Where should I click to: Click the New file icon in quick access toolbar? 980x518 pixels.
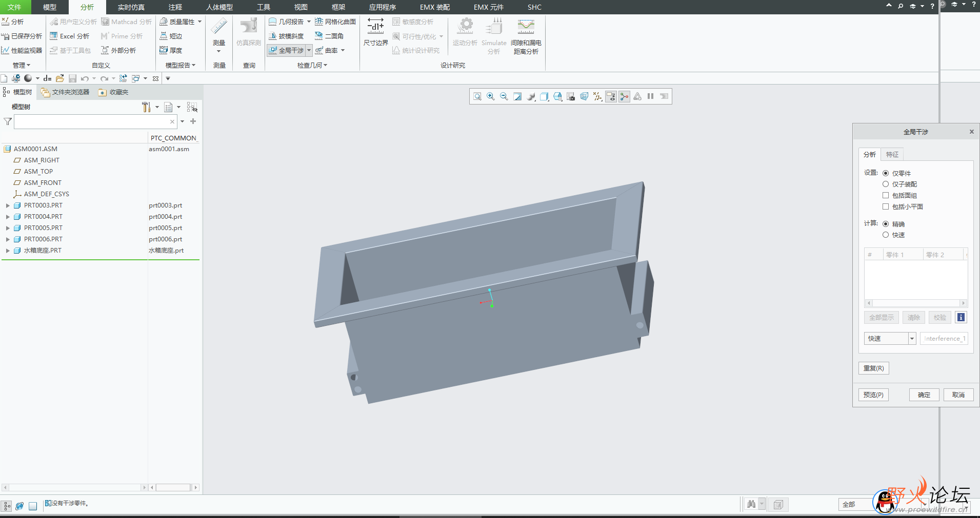(4, 78)
